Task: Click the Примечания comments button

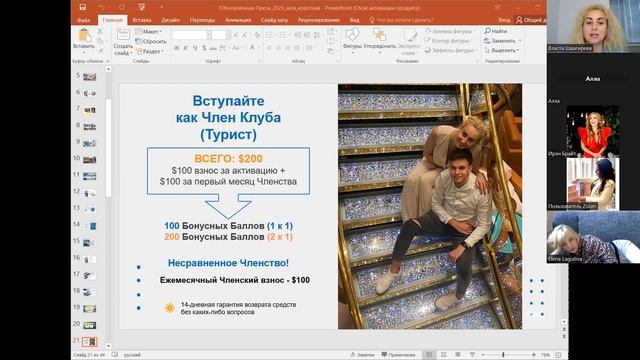Action: (398, 355)
